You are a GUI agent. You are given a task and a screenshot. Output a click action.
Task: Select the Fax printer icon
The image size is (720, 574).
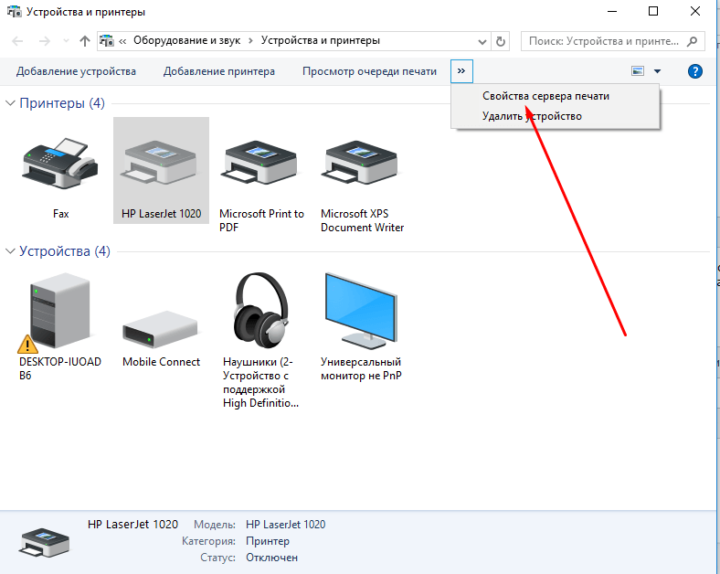pyautogui.click(x=60, y=166)
